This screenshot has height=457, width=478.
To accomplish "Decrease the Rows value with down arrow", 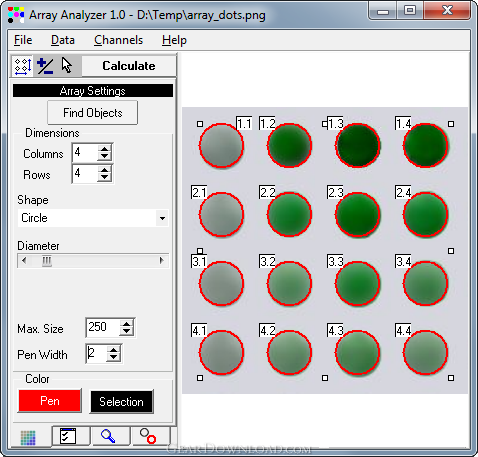I will coord(105,177).
